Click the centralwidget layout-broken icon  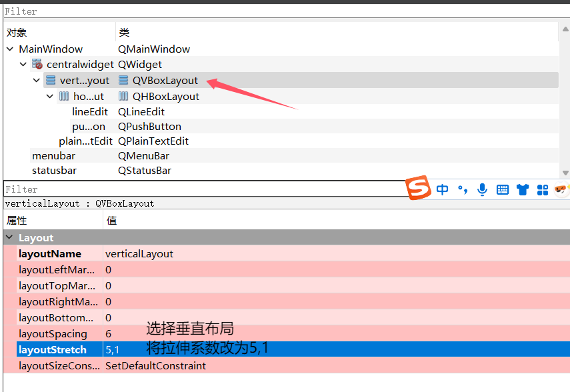(37, 65)
